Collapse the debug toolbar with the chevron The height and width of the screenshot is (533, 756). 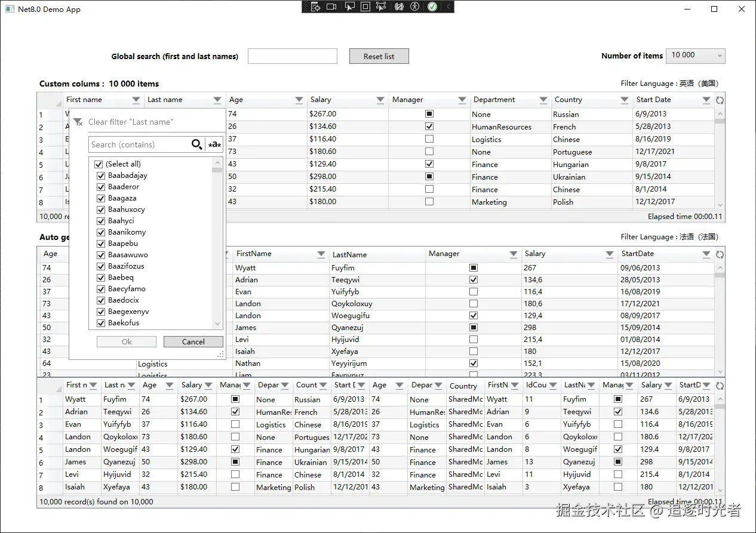(448, 7)
